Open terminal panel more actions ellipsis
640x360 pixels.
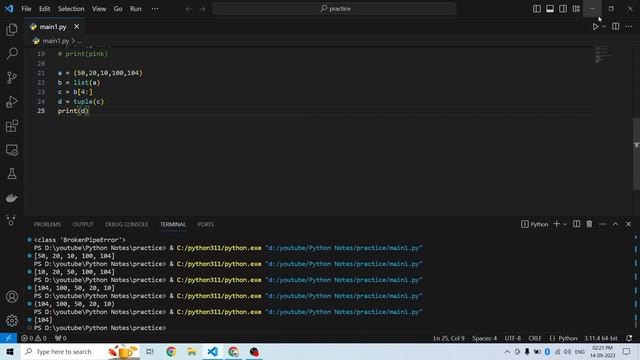coord(602,224)
